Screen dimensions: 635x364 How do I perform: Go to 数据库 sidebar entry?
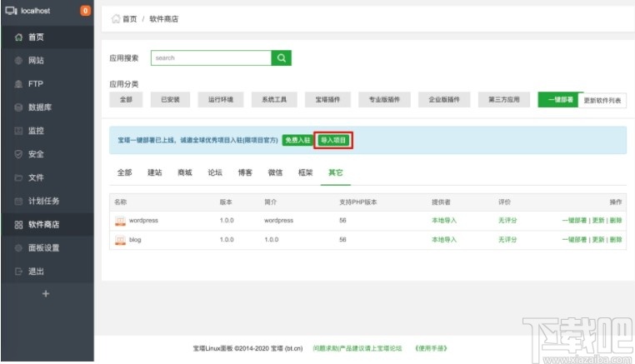click(x=47, y=107)
